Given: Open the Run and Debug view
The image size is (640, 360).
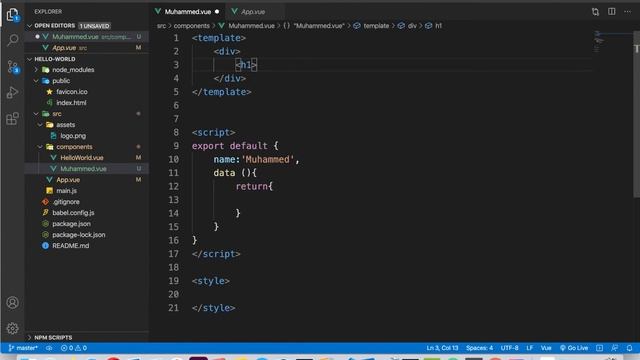Looking at the screenshot, I should [13, 93].
